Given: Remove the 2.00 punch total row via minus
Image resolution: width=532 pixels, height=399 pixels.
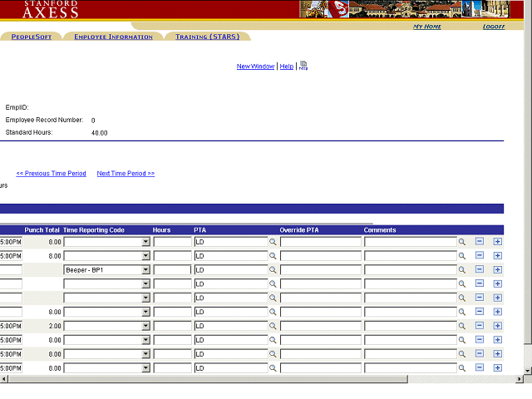Looking at the screenshot, I should (480, 326).
